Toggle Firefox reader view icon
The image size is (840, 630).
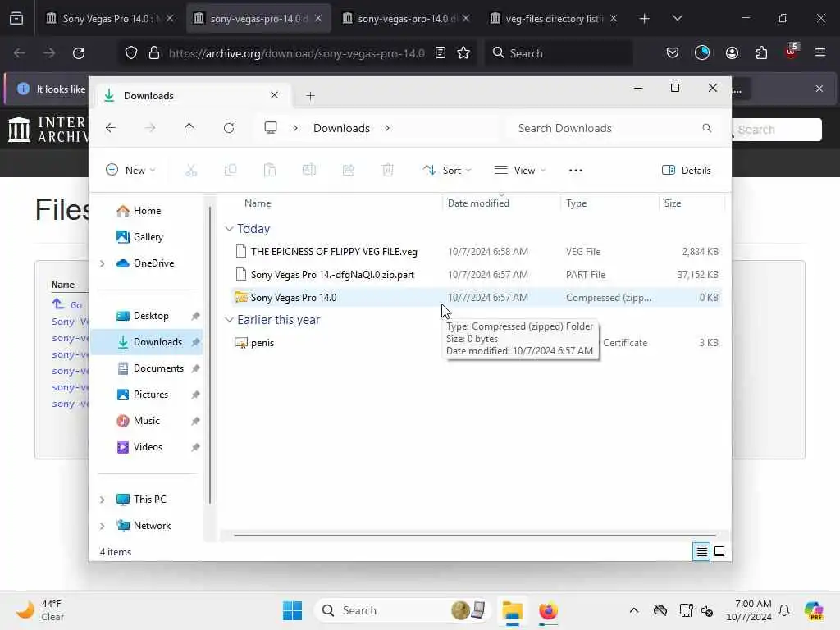tap(441, 53)
